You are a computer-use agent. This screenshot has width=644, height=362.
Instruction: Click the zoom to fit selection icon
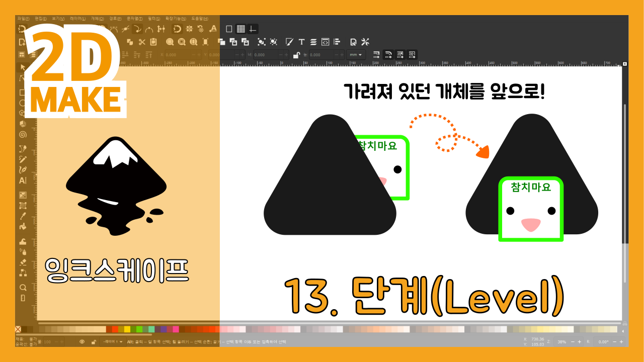[x=170, y=42]
